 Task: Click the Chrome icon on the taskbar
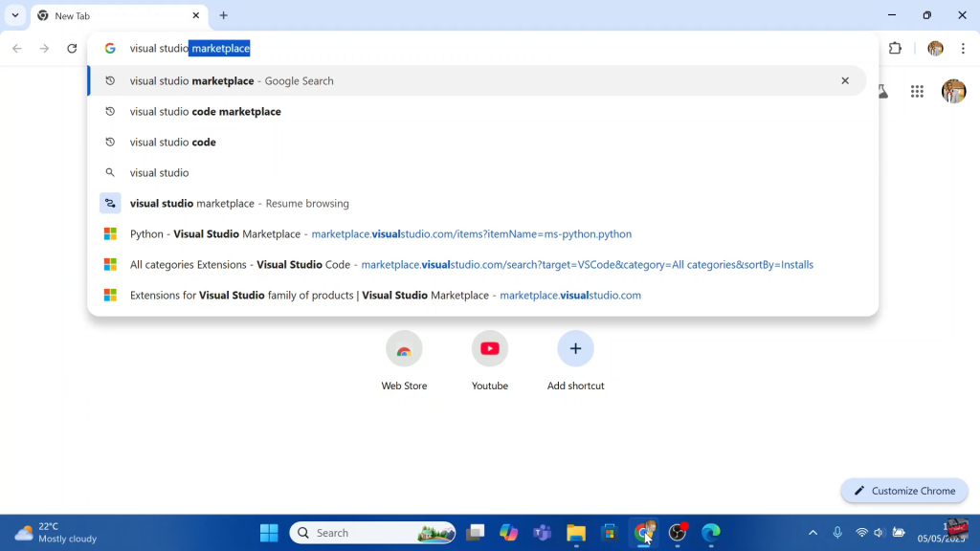[643, 533]
